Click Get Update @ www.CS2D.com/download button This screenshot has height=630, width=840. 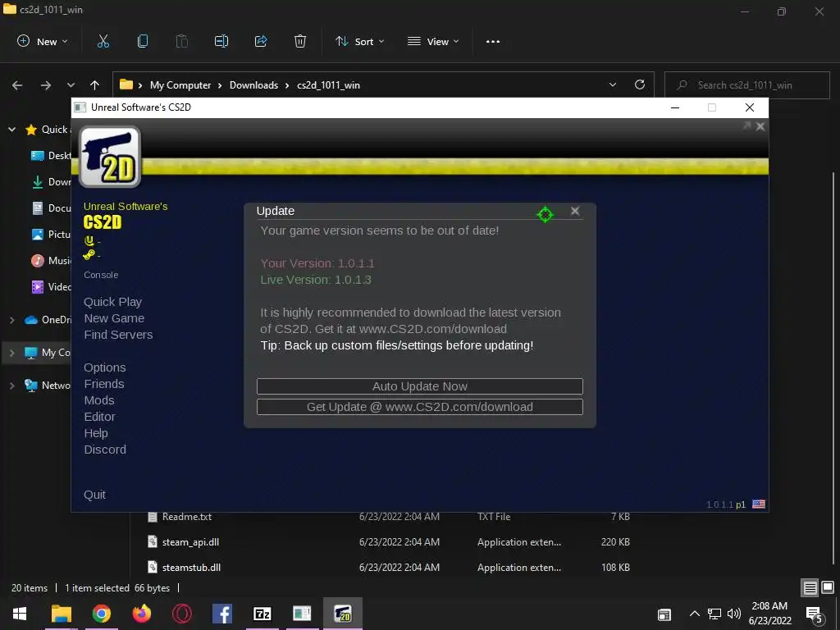pyautogui.click(x=420, y=407)
